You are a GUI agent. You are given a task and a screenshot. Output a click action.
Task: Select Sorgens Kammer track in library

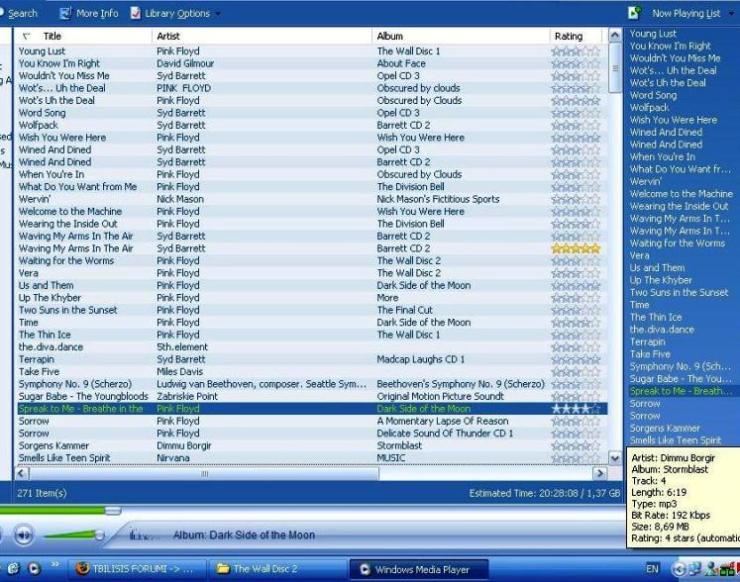pos(311,446)
